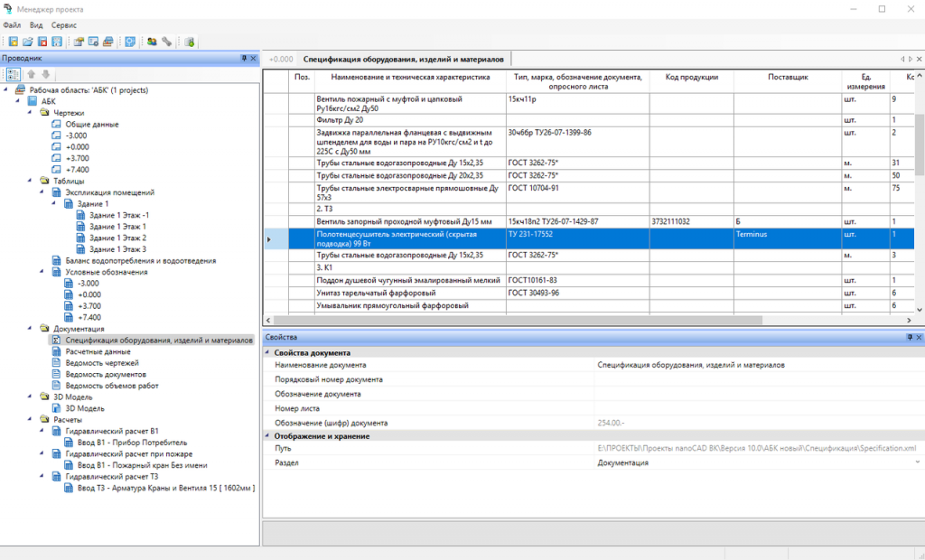Click the up arrow in Проводник toolbar
Screen dimensions: 925x560
32,74
